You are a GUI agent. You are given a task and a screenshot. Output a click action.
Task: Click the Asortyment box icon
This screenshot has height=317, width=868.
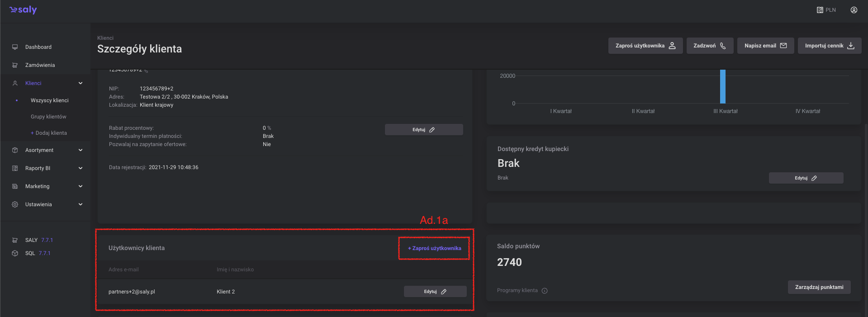15,150
